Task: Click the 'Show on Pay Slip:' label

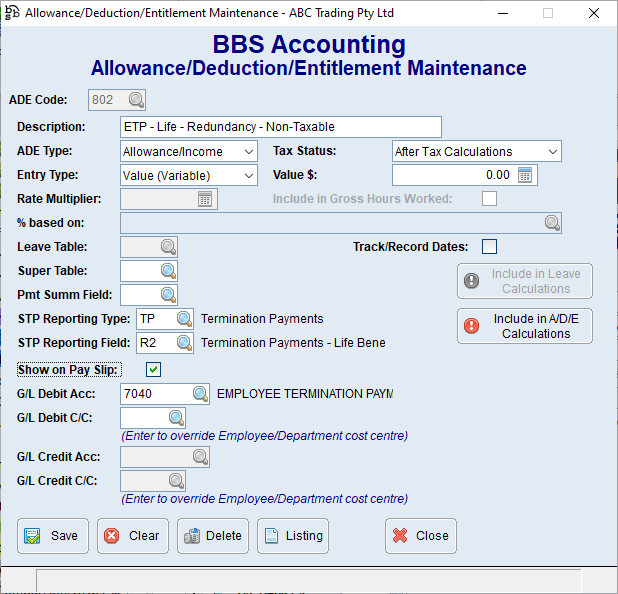Action: [69, 370]
